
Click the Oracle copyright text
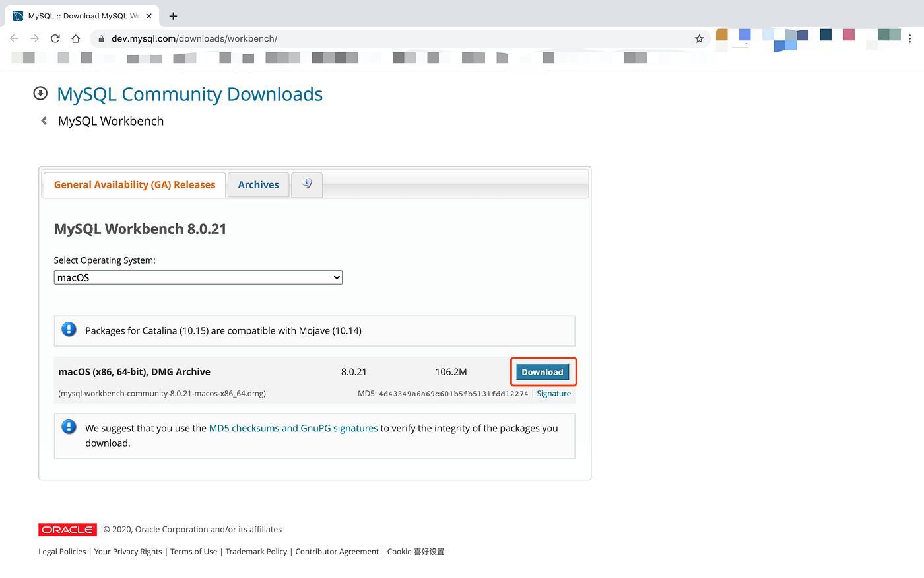(x=193, y=530)
